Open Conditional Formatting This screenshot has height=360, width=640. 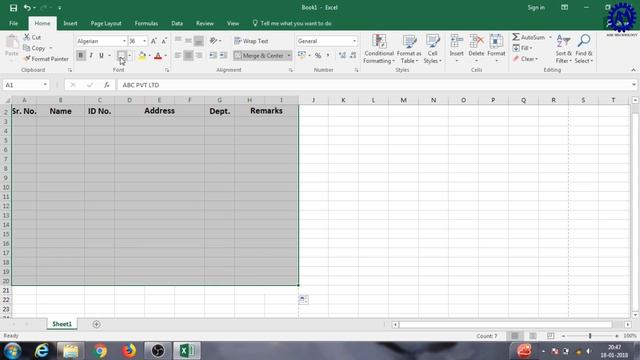tap(379, 49)
